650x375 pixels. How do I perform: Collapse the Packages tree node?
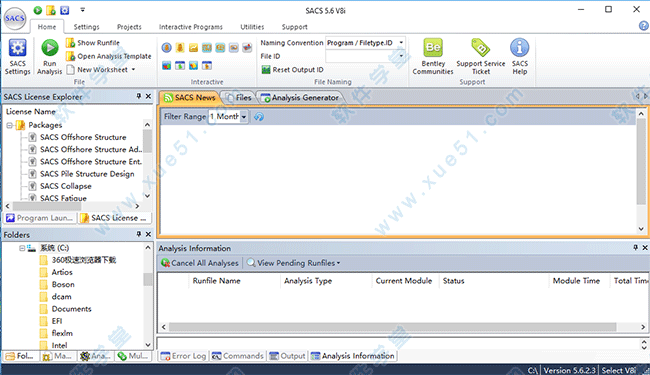(9, 125)
